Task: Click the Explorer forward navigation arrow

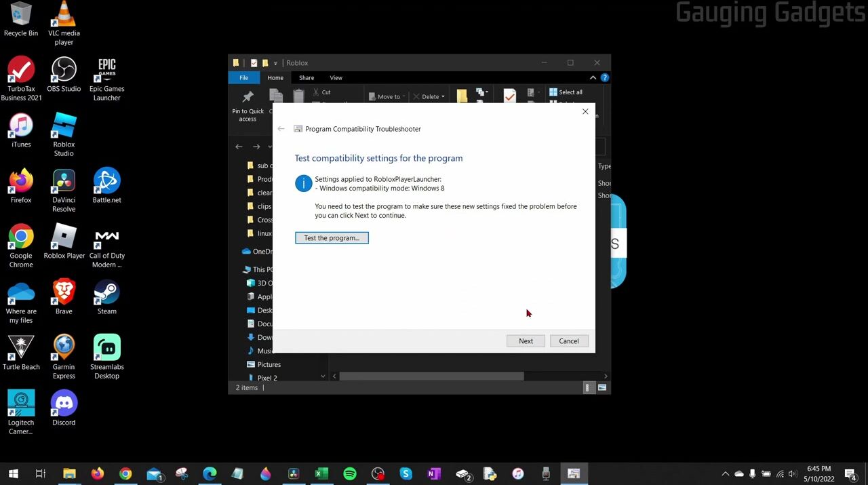Action: [256, 147]
